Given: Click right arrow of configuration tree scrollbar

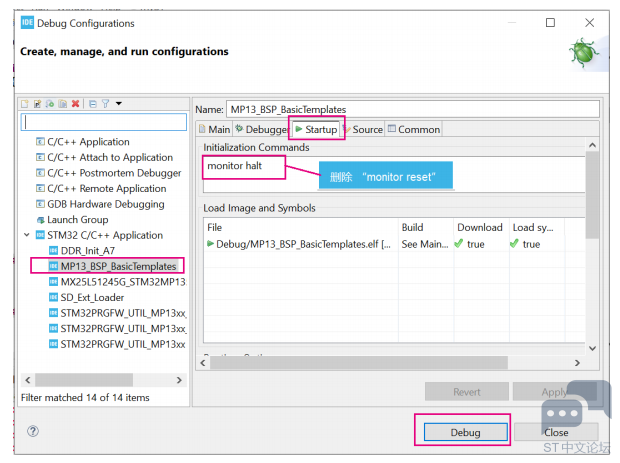Looking at the screenshot, I should click(179, 380).
